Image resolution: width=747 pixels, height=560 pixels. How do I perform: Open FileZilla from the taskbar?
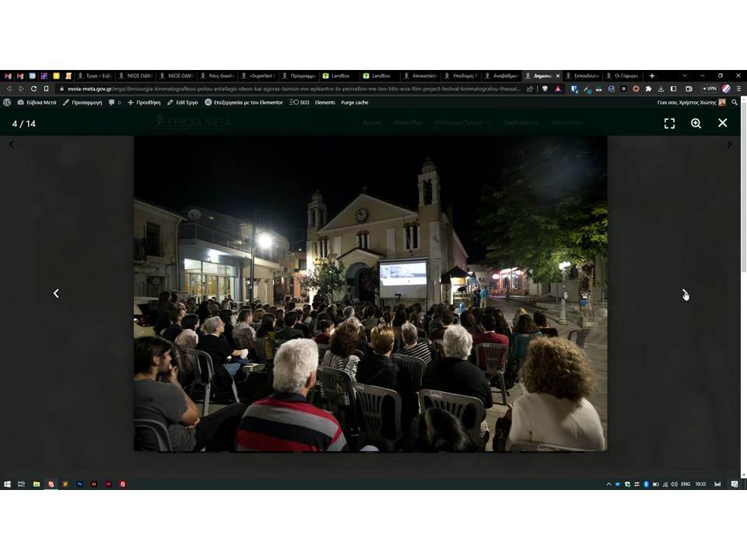(x=123, y=484)
